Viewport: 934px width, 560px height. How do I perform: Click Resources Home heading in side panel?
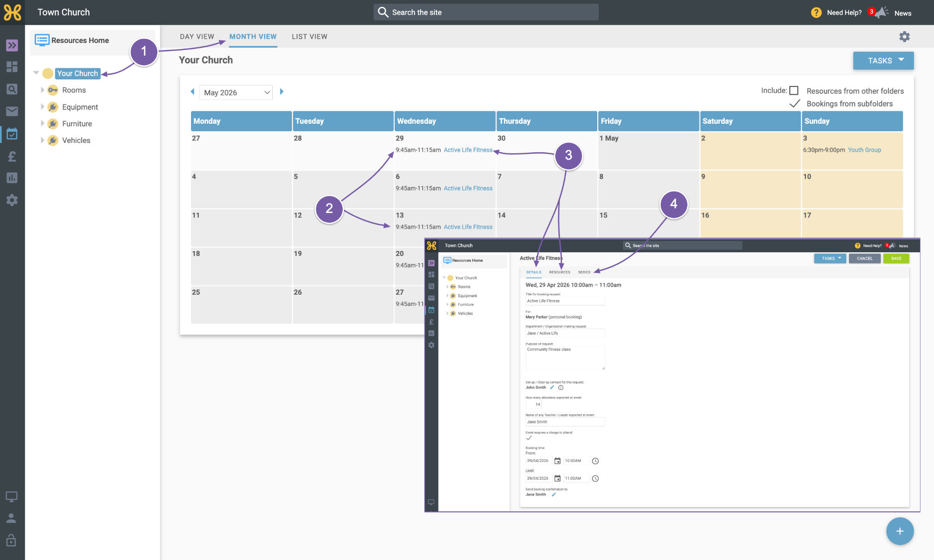coord(80,40)
